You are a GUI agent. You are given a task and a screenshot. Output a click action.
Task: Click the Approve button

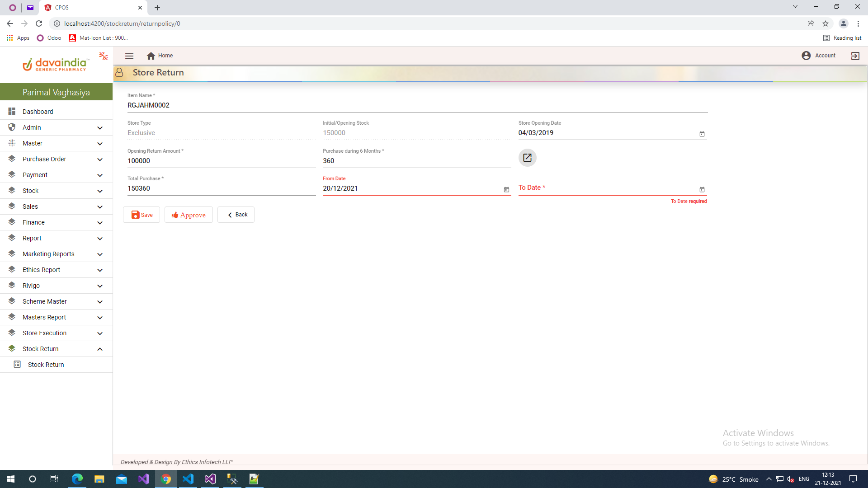189,215
